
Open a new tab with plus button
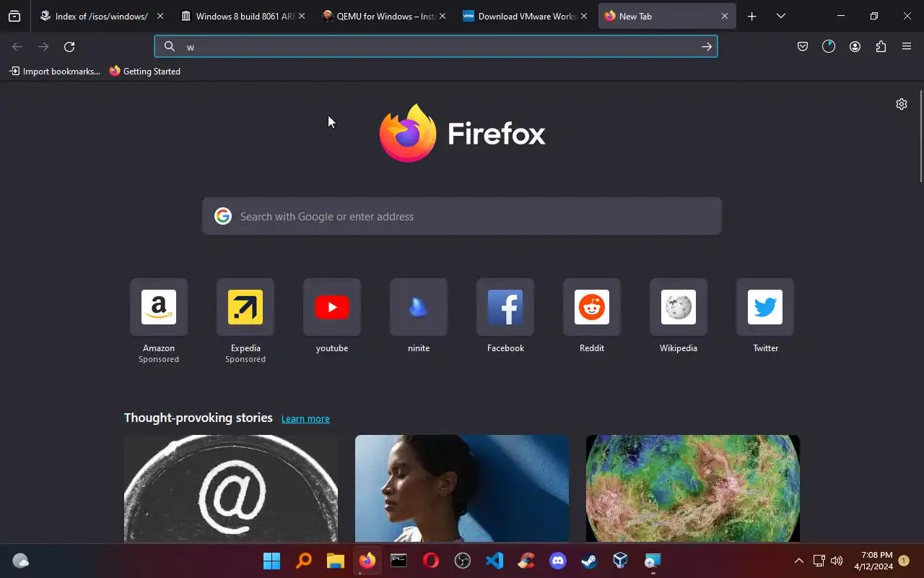(751, 16)
